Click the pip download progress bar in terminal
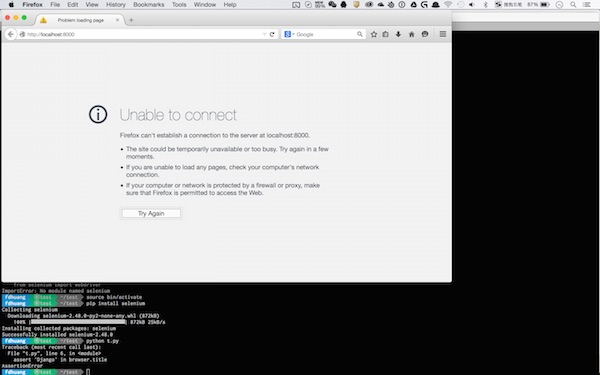The image size is (600, 375). point(78,322)
